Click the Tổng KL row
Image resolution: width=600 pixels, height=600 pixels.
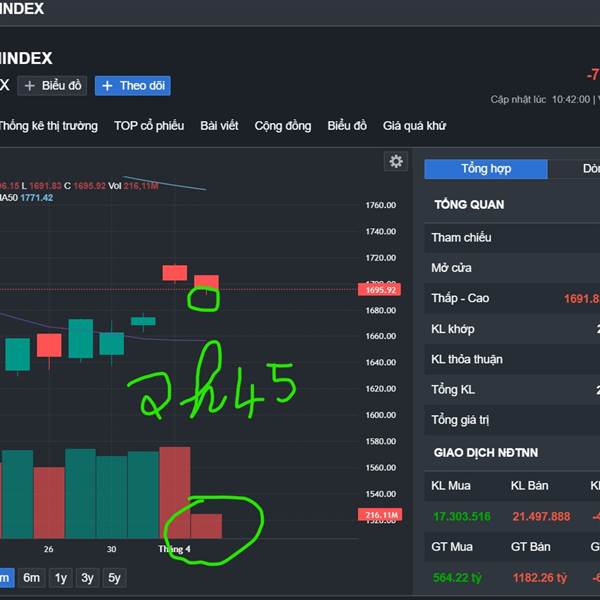[x=512, y=390]
